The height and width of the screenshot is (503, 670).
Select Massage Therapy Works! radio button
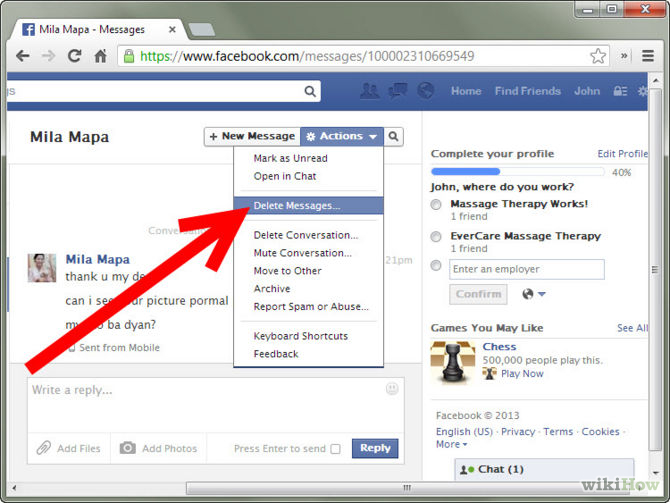click(x=436, y=204)
